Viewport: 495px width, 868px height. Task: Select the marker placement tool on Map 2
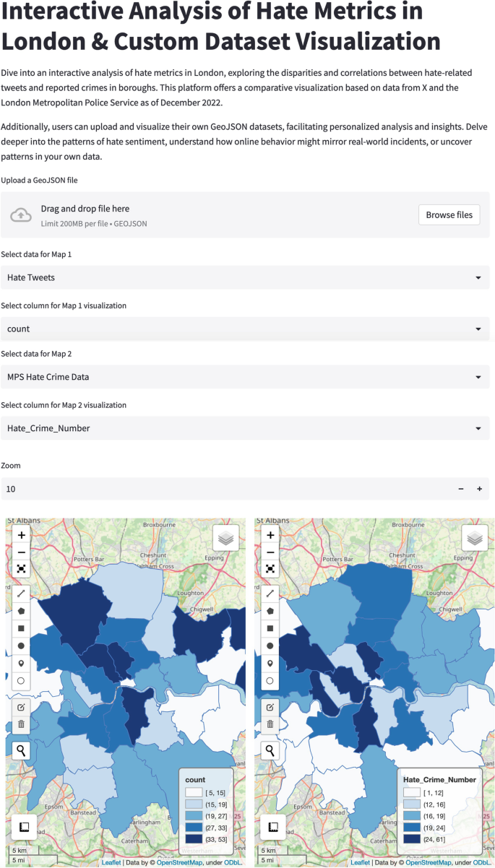coord(270,663)
